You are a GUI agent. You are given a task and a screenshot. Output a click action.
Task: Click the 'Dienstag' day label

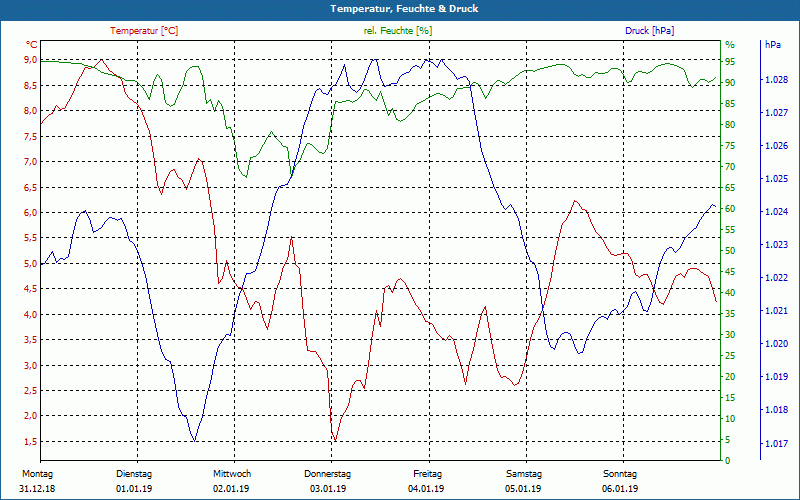(134, 474)
